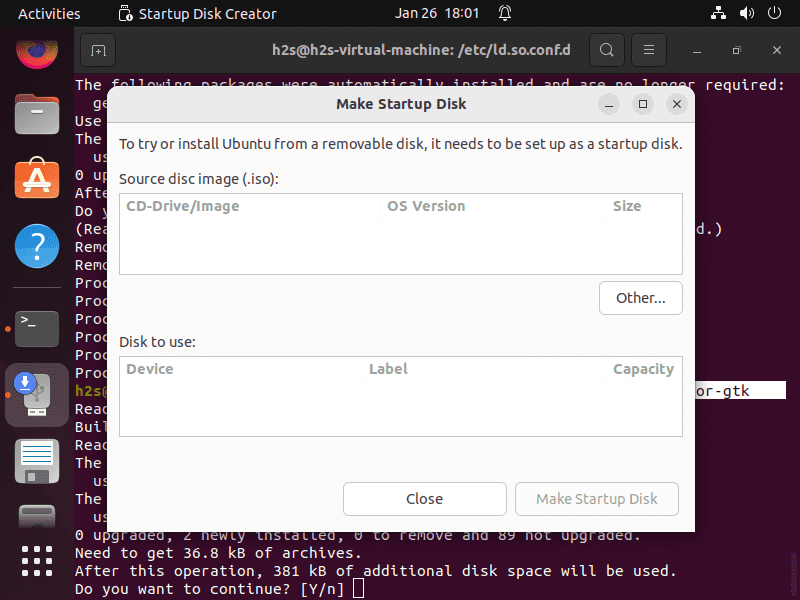
Task: Open the network status icon
Action: [718, 13]
